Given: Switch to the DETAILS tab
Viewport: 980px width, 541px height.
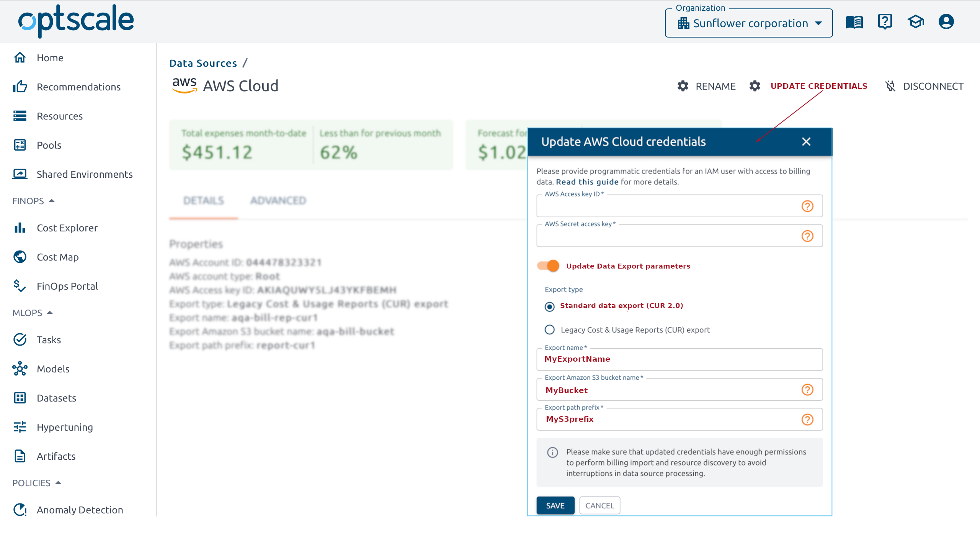Looking at the screenshot, I should (x=204, y=200).
